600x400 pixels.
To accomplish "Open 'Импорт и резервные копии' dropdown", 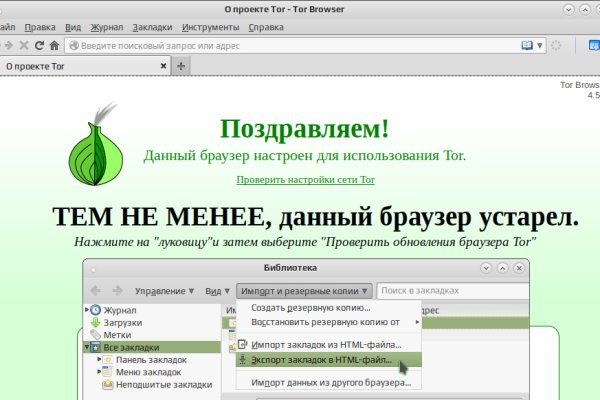I will coord(305,291).
